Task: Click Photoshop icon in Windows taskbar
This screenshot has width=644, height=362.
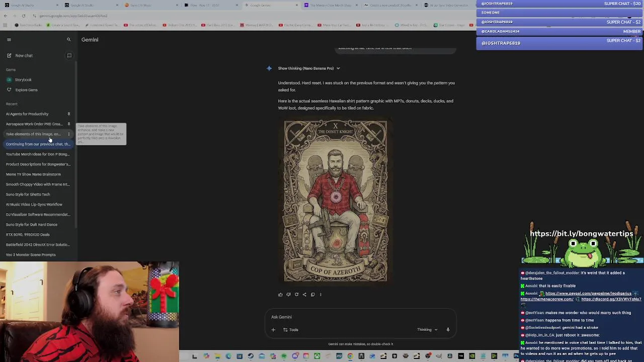Action: point(516,356)
